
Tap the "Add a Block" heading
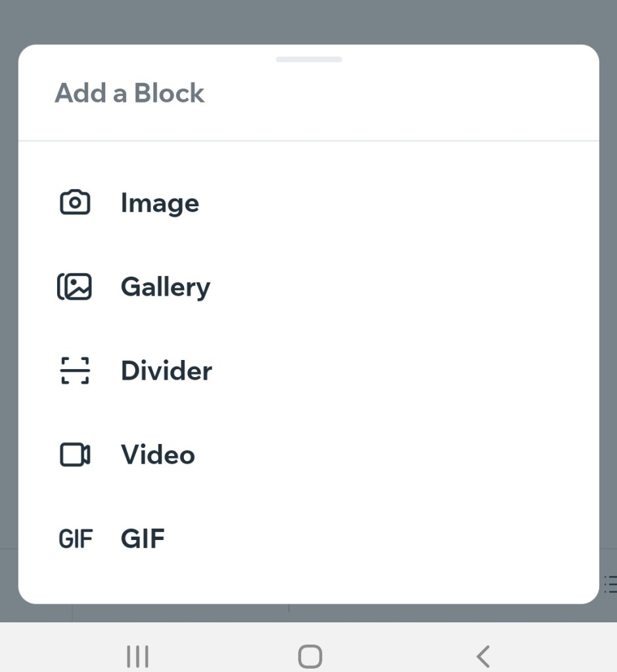[129, 93]
